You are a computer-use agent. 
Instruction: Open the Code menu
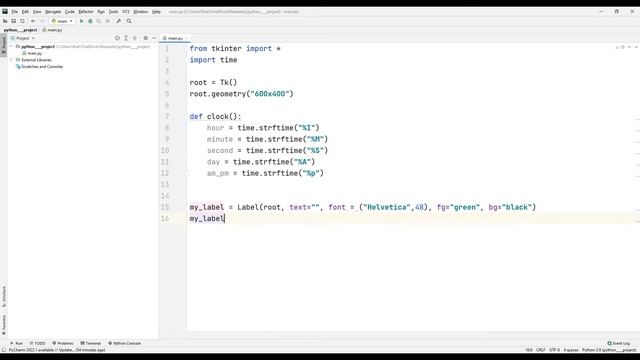pyautogui.click(x=70, y=12)
